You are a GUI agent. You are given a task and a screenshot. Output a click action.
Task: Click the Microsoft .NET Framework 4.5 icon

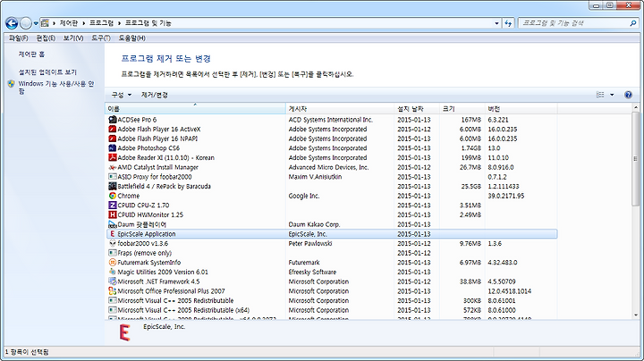(x=113, y=281)
